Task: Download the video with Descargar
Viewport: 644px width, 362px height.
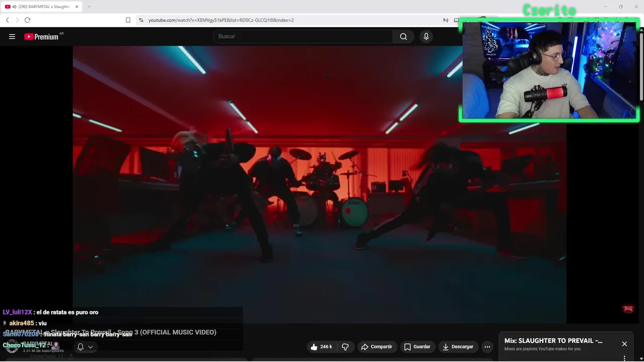Action: pyautogui.click(x=458, y=346)
